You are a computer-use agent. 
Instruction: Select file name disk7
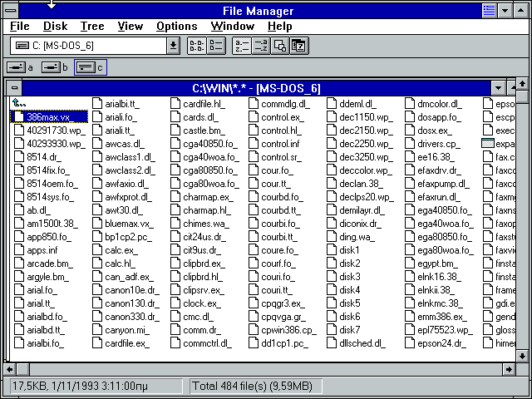[x=350, y=330]
